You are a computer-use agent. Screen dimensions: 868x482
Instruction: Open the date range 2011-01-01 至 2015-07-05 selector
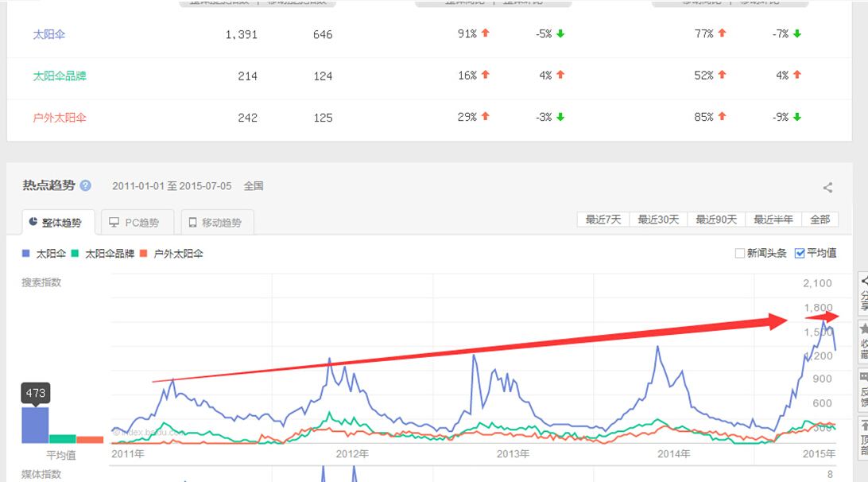172,186
